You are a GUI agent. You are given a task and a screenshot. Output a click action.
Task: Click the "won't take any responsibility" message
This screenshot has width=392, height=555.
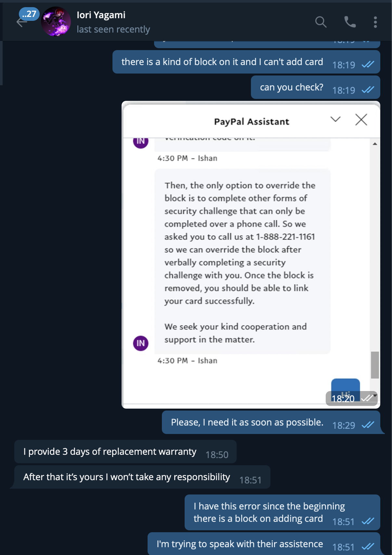126,477
